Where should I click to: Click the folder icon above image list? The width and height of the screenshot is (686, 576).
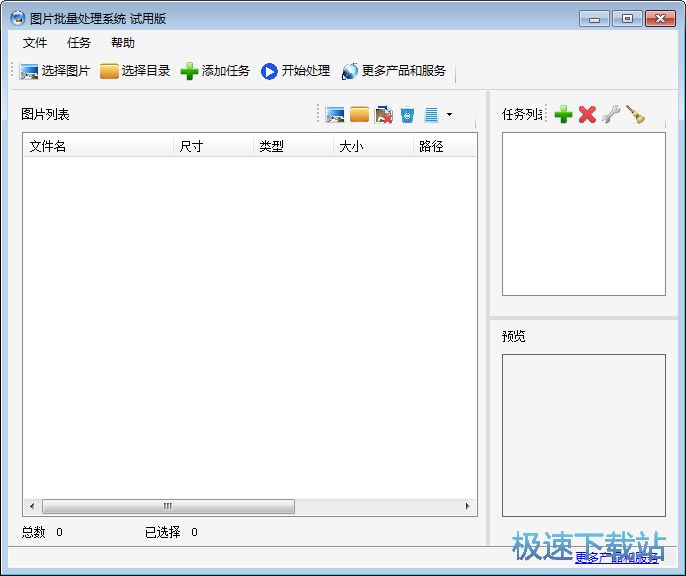click(x=359, y=115)
